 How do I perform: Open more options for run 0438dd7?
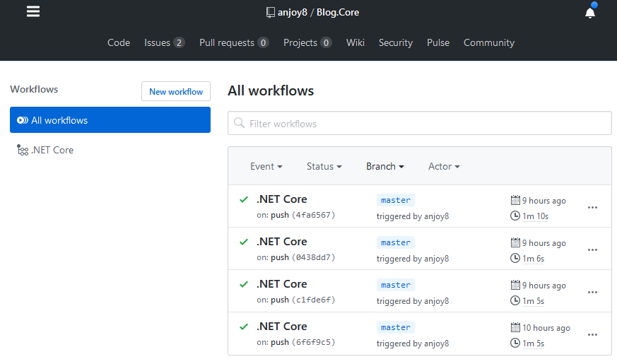(x=592, y=250)
